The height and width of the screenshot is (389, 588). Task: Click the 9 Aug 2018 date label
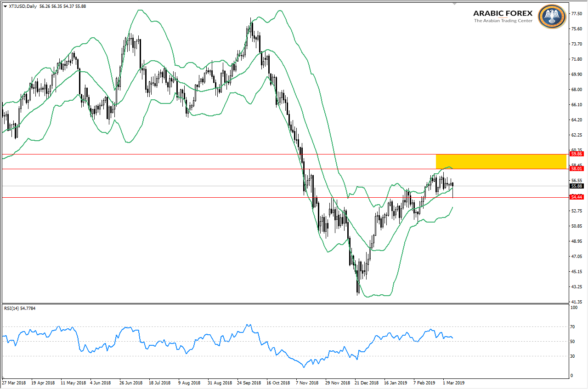point(189,382)
